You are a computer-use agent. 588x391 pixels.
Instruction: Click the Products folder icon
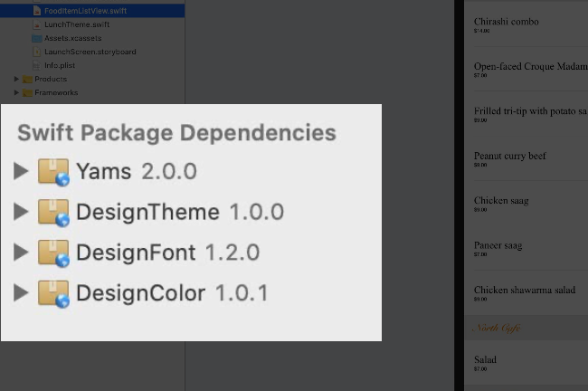(27, 79)
